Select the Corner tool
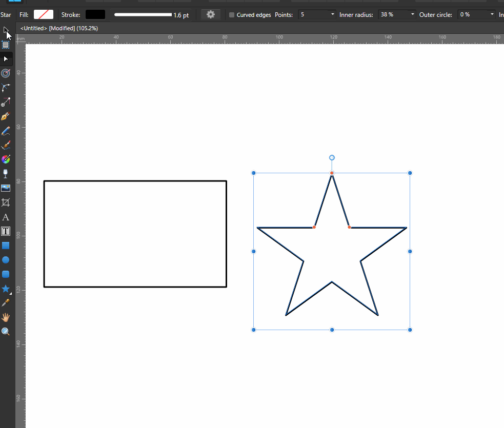This screenshot has height=428, width=504. click(6, 88)
